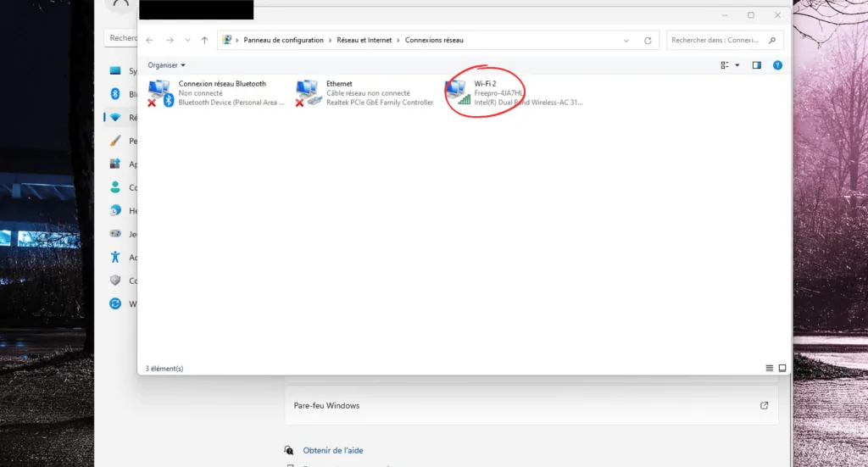
Task: Open Réseau section in Settings sidebar
Action: [x=115, y=117]
